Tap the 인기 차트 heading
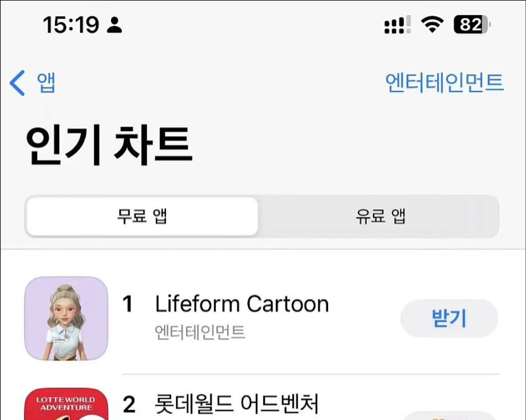This screenshot has width=526, height=420. click(x=109, y=145)
